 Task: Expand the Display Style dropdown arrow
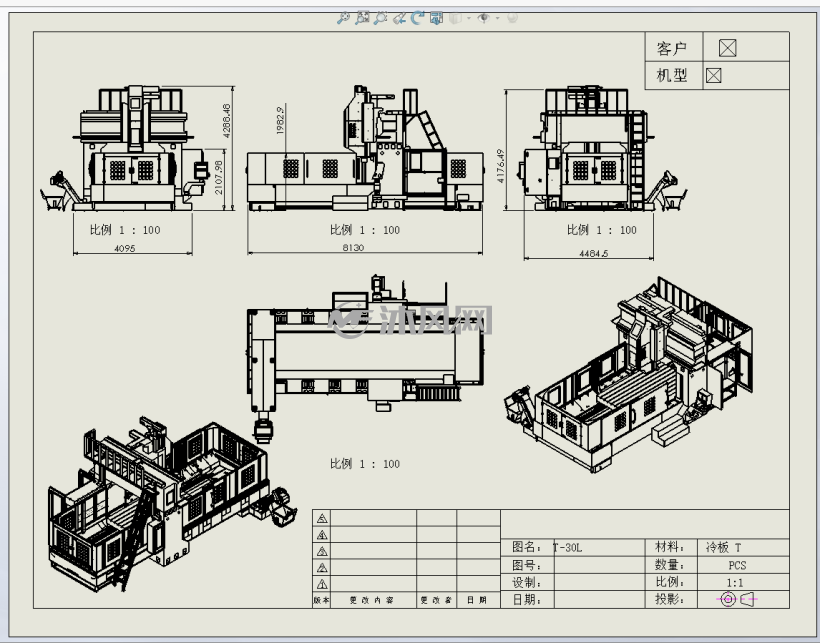(469, 18)
